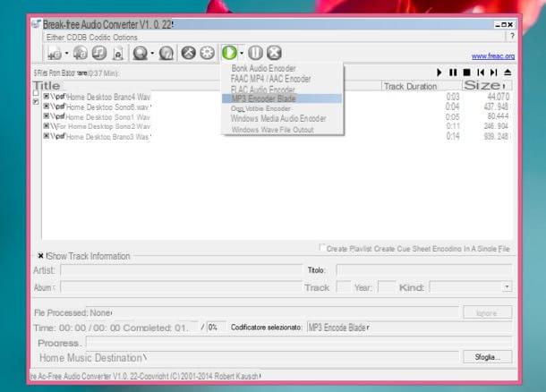Toggle the checkbox for Home Desktop Sono6.wav
Viewport: 546px width, 392px height.
pyautogui.click(x=47, y=106)
